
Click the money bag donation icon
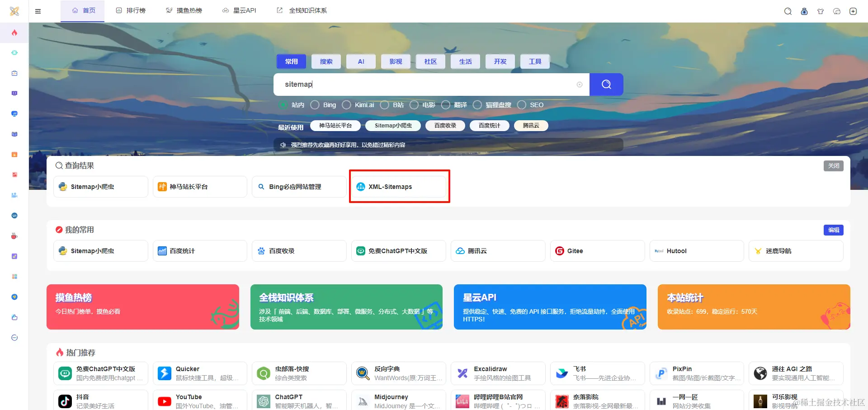[x=805, y=11]
